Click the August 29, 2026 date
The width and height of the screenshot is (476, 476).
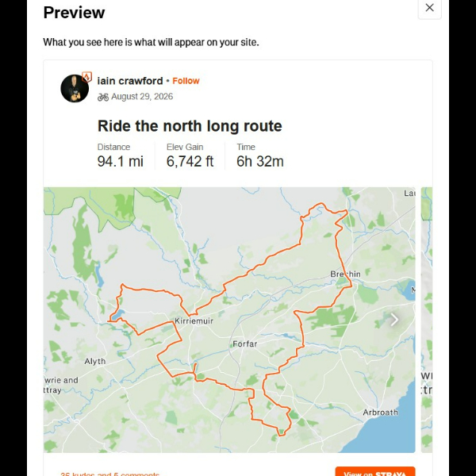pyautogui.click(x=142, y=97)
